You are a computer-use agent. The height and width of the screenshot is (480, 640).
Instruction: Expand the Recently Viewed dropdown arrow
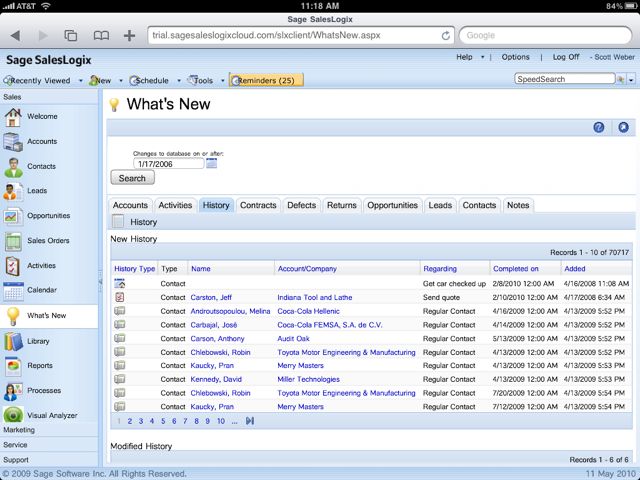(x=80, y=81)
